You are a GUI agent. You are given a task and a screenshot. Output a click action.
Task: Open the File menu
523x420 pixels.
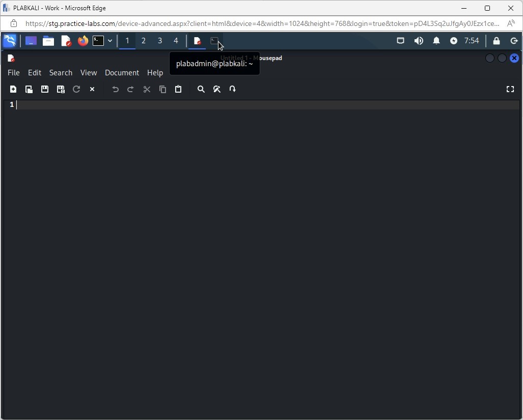pos(14,73)
